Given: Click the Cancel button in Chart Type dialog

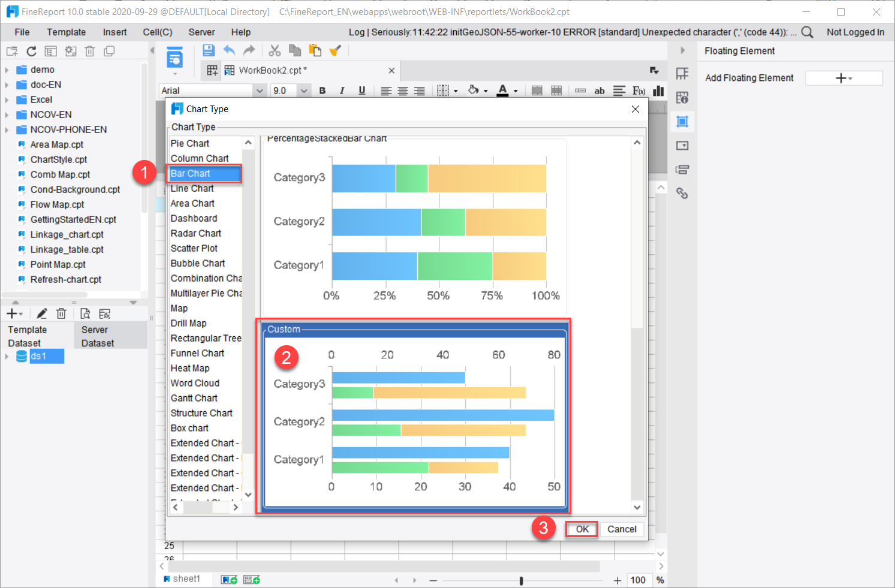Looking at the screenshot, I should pyautogui.click(x=622, y=529).
